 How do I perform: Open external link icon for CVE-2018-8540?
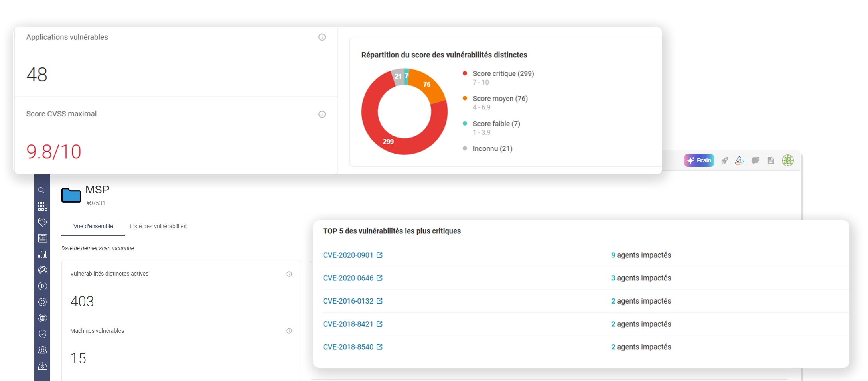pyautogui.click(x=380, y=347)
